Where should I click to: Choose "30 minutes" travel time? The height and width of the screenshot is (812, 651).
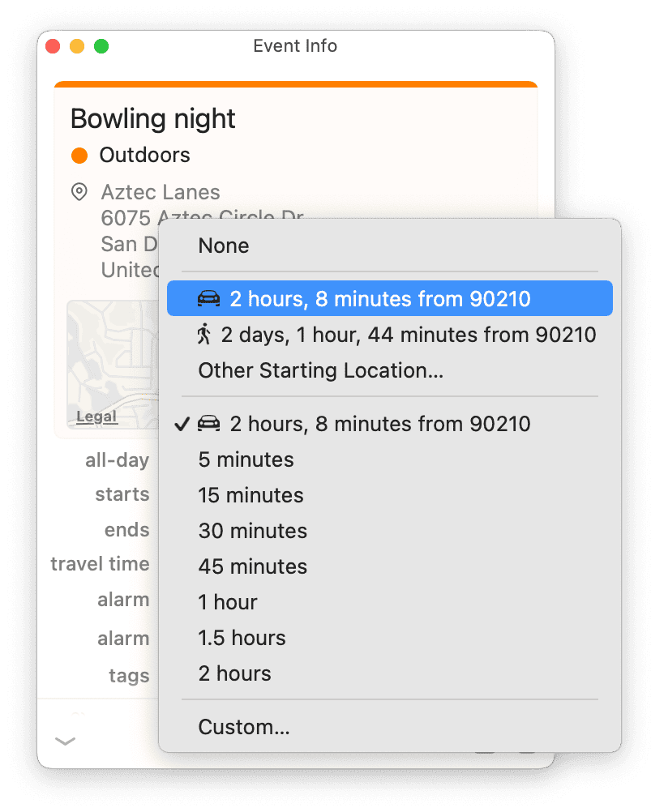point(252,530)
